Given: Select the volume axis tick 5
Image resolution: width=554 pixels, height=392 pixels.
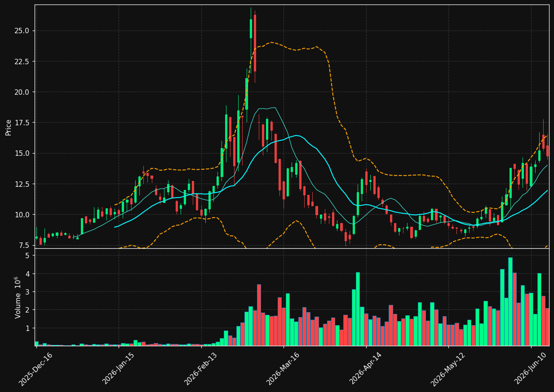Looking at the screenshot, I should pyautogui.click(x=27, y=255).
